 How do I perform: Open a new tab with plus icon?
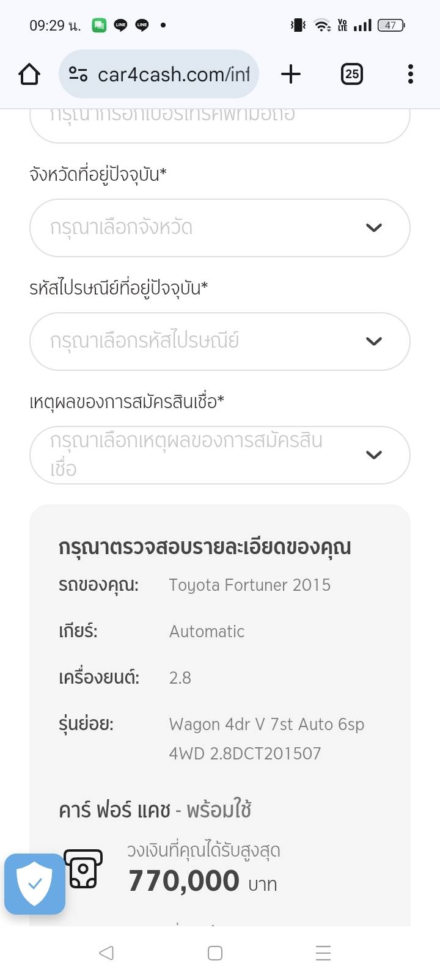291,75
